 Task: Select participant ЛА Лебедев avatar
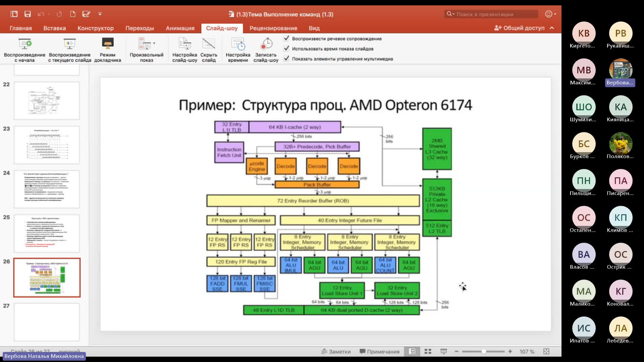pyautogui.click(x=621, y=328)
